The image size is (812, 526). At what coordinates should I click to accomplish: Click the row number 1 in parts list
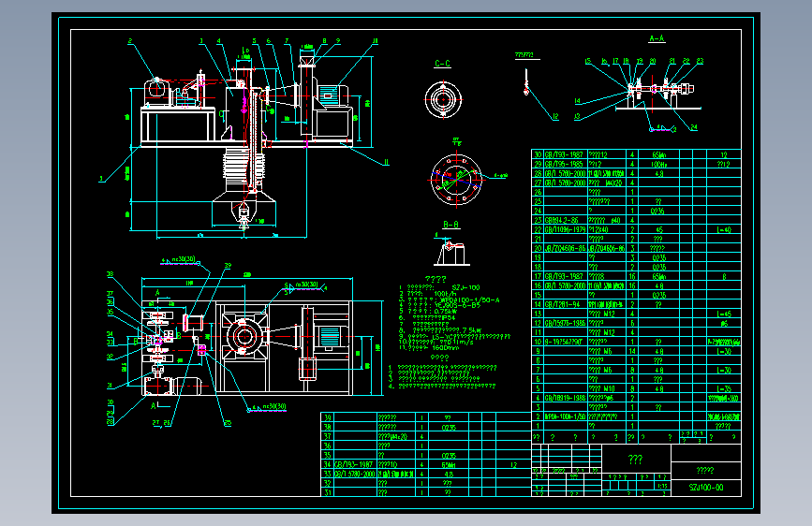pos(538,426)
